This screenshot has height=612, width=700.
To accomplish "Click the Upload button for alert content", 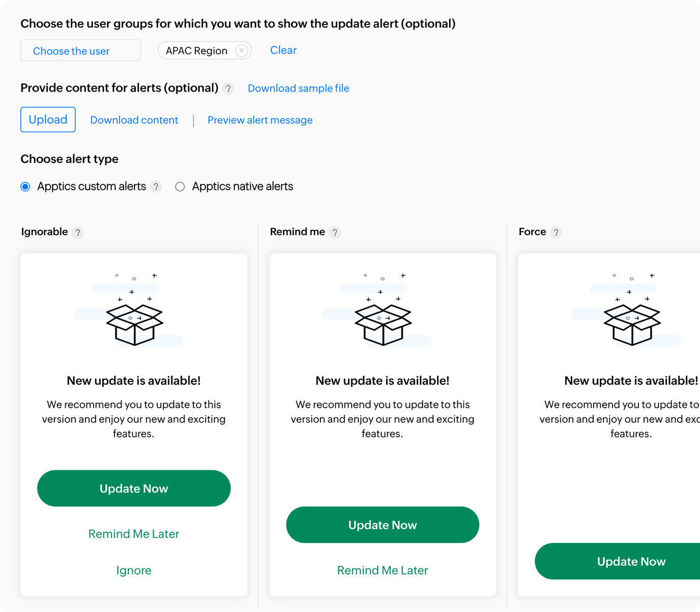I will [48, 119].
